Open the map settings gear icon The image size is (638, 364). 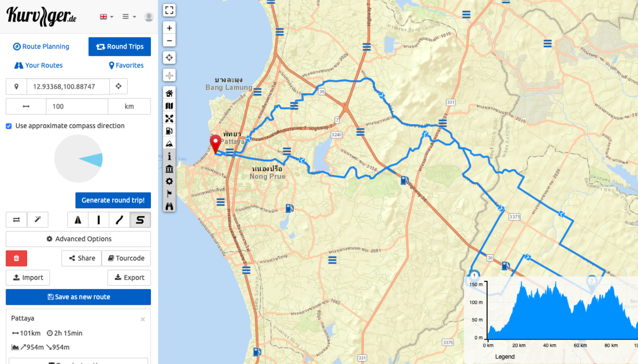point(169,181)
